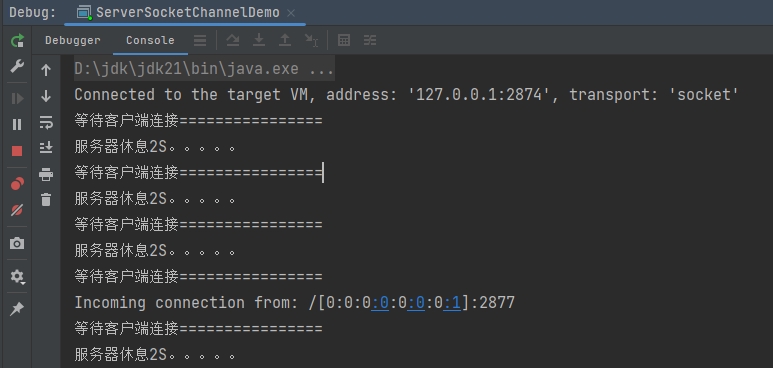Viewport: 773px width, 368px height.
Task: Pin the debug tab
Action: click(x=17, y=309)
